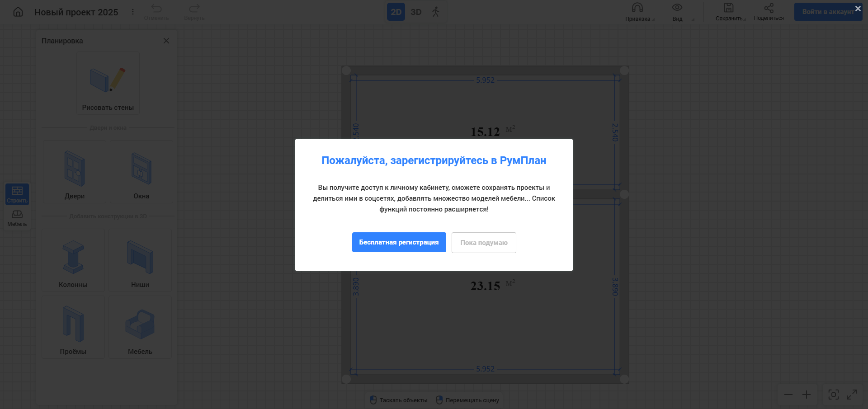
Task: Close the overlay with the X icon
Action: tap(858, 9)
